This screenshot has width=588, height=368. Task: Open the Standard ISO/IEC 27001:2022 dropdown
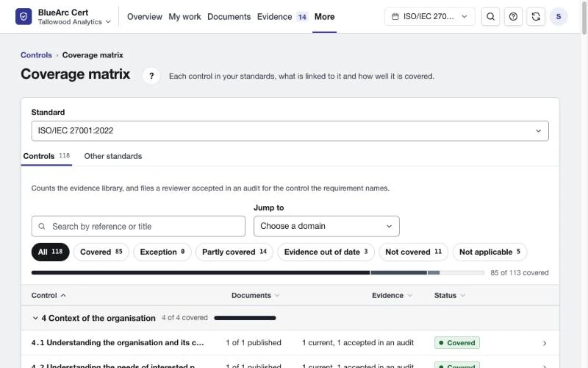(290, 131)
